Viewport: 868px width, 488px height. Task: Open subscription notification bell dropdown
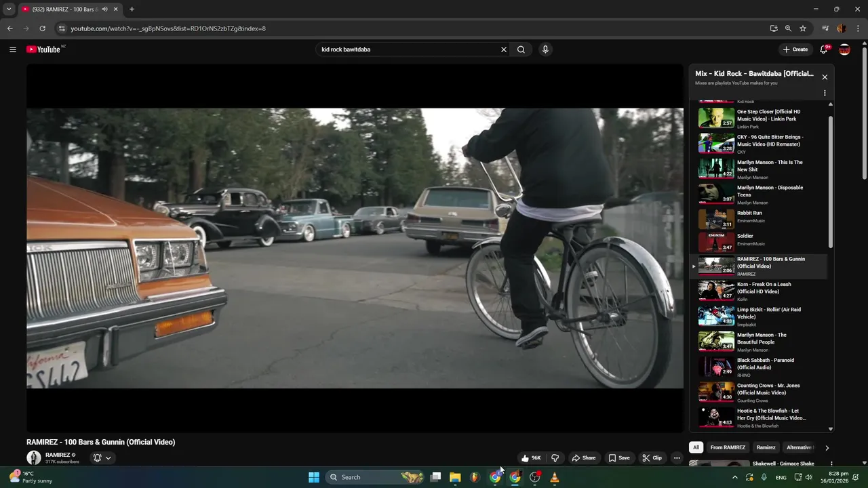point(102,457)
